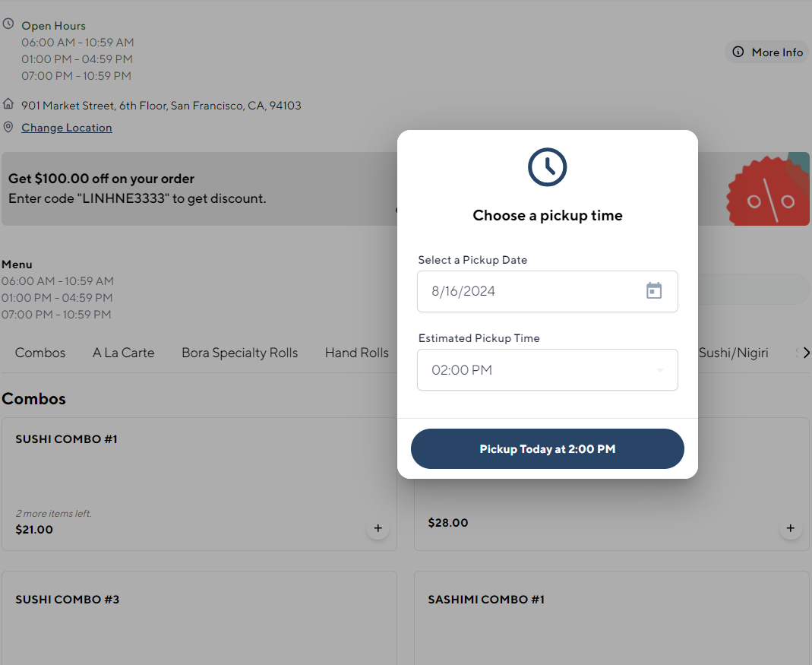
Task: Click the home icon beside the Market Street address
Action: 8,104
